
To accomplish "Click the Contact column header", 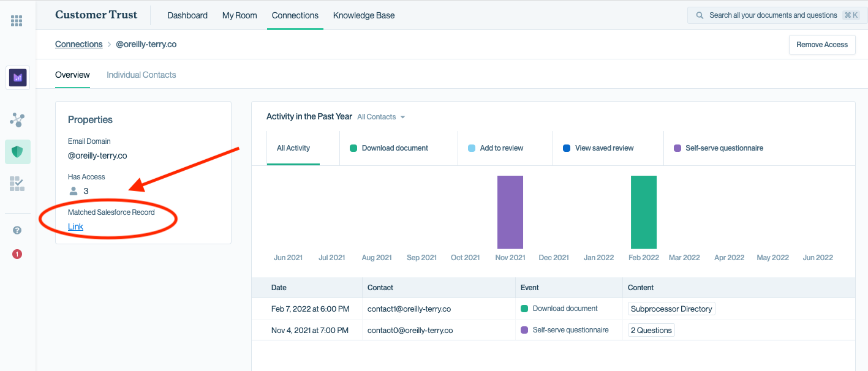I will [x=380, y=288].
